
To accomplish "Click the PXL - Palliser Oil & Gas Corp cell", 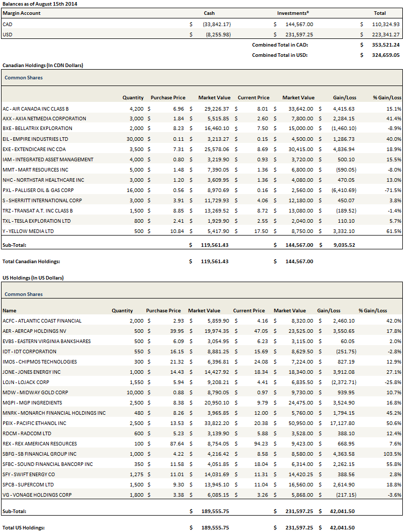I will pyautogui.click(x=38, y=190).
